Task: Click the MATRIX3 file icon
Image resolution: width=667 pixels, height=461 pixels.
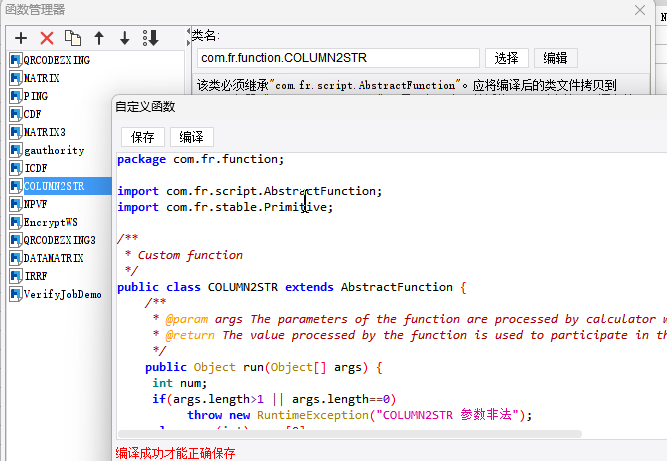Action: click(x=15, y=132)
